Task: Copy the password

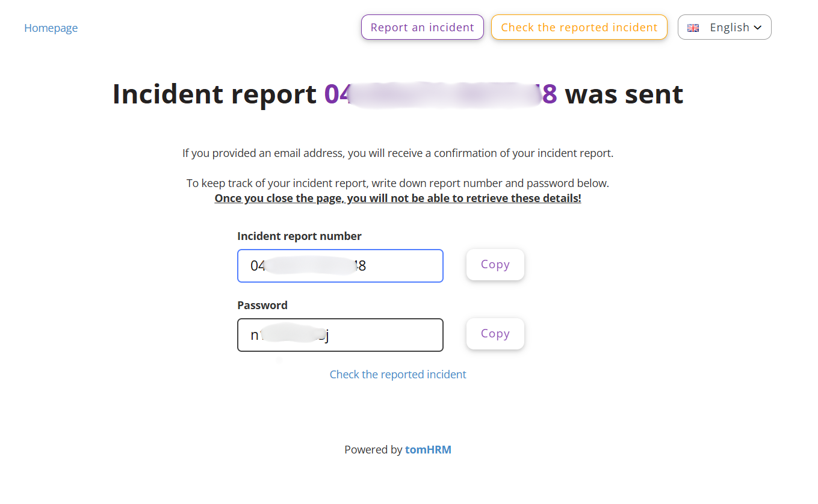Action: tap(495, 334)
